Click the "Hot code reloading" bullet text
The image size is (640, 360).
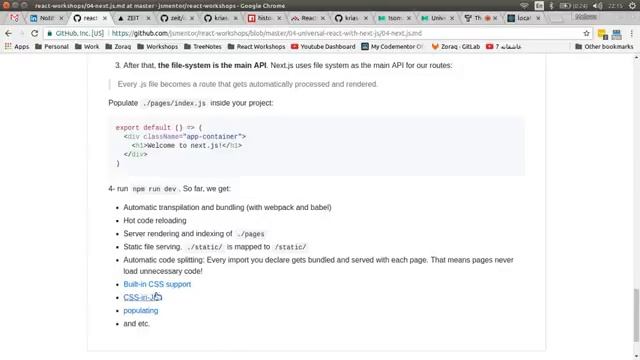(x=155, y=220)
